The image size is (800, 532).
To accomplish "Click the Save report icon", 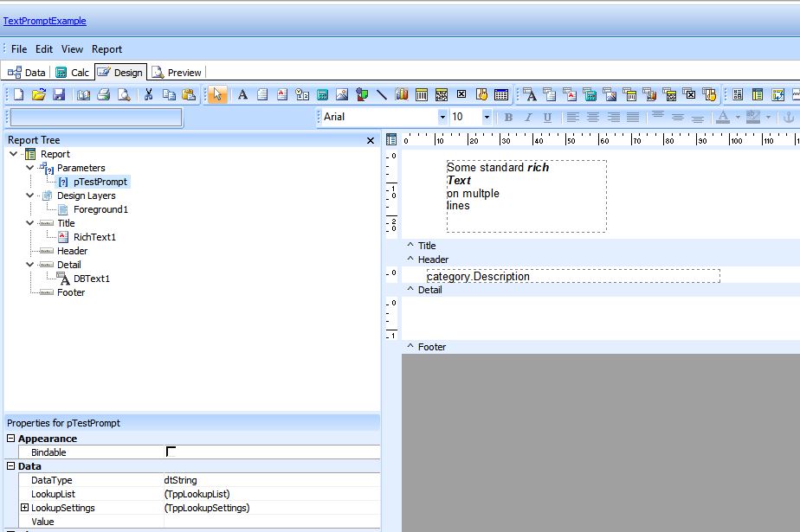I will tap(59, 95).
